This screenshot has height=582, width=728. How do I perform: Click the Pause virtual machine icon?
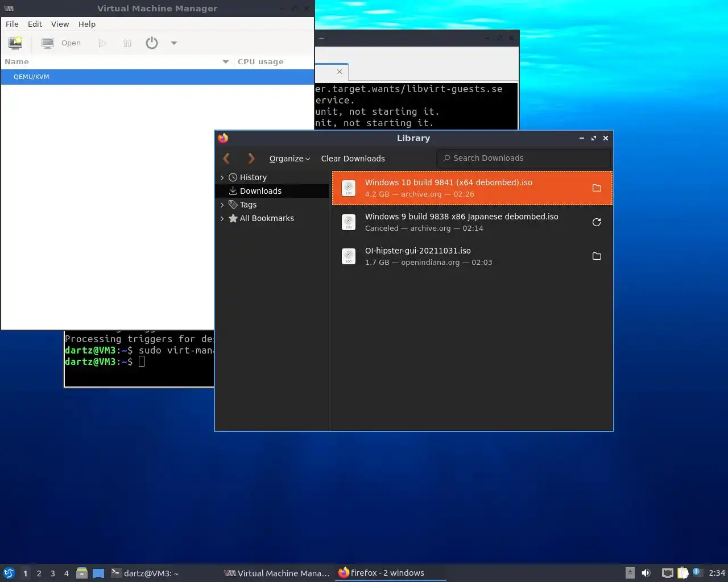pyautogui.click(x=127, y=43)
